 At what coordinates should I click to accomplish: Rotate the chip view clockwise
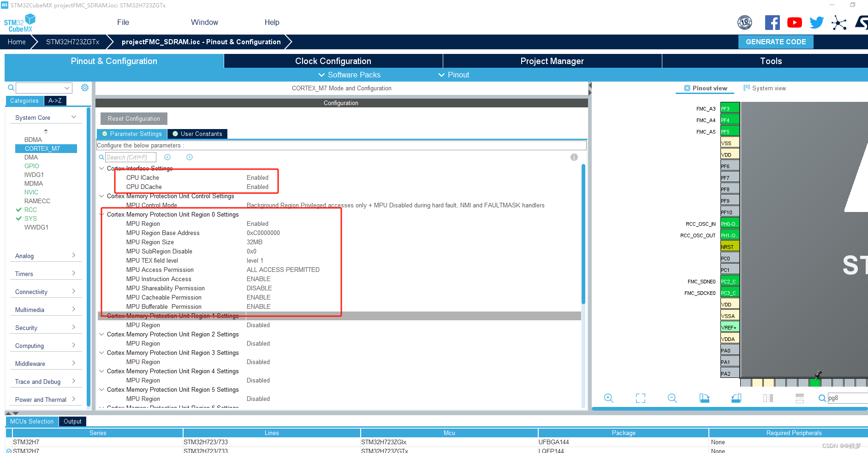tap(704, 398)
